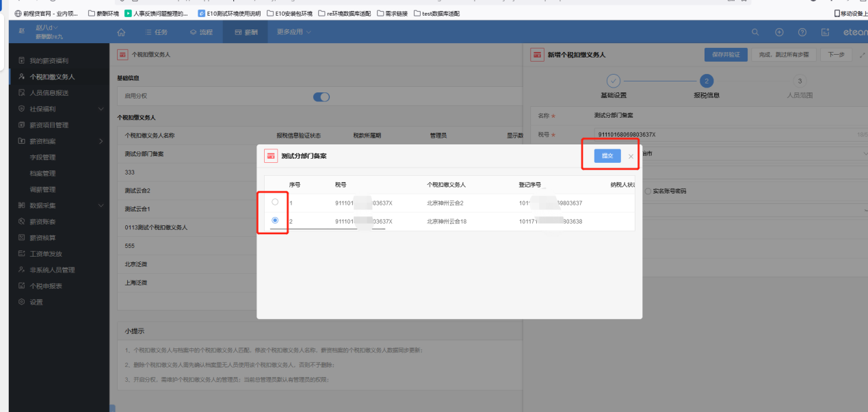Open the help question mark icon
Viewport: 868px width, 412px height.
(x=802, y=32)
